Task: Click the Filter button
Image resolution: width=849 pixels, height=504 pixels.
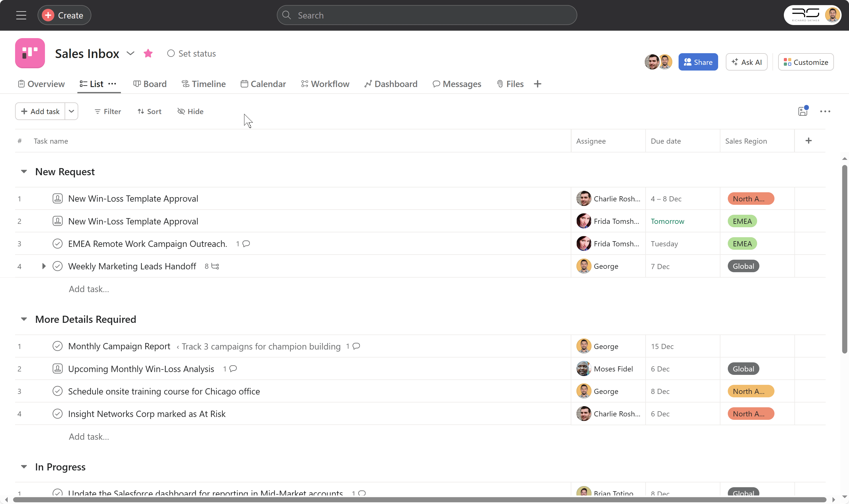Action: click(107, 111)
